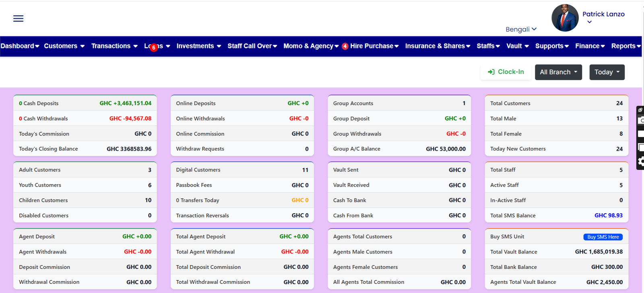Click the solid rectangle icon in the side toolbar
Image resolution: width=644 pixels, height=293 pixels.
click(x=641, y=134)
